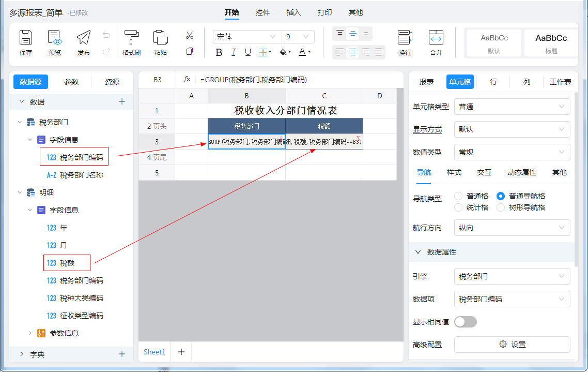Click the 高级配置 设置 button
This screenshot has height=372, width=588.
point(512,345)
